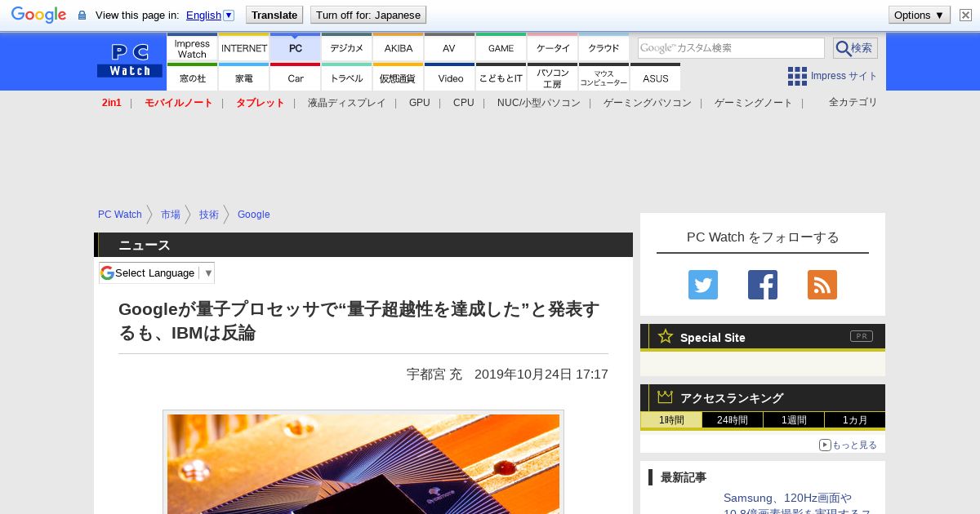Open the トラベル navigation tab
The width and height of the screenshot is (980, 514).
coord(347,78)
